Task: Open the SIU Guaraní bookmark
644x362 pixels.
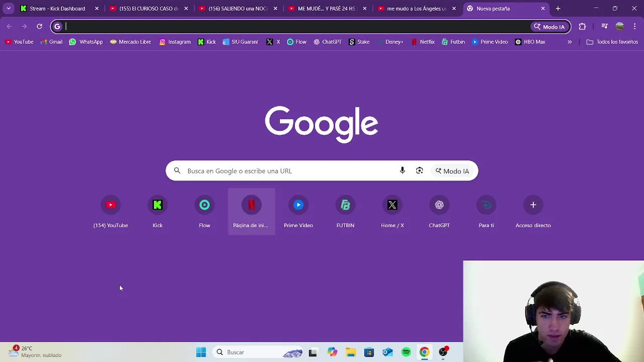Action: (x=240, y=42)
